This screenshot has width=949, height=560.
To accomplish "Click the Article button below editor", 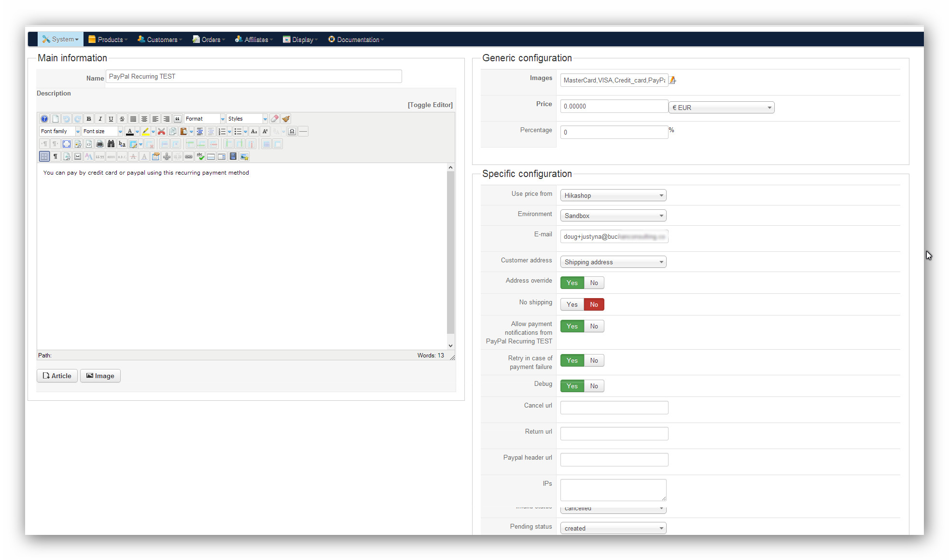I will click(x=57, y=376).
